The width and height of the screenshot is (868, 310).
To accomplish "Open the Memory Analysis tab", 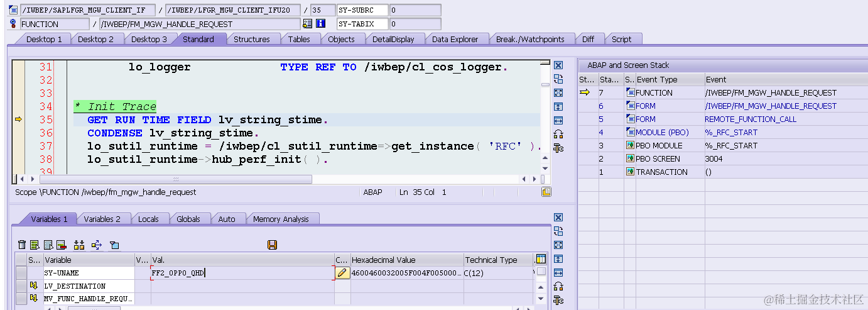I will [281, 219].
